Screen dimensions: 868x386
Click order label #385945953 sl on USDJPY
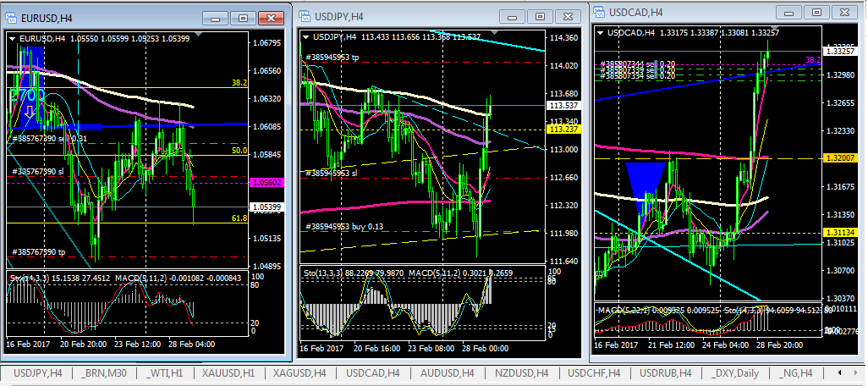(332, 173)
